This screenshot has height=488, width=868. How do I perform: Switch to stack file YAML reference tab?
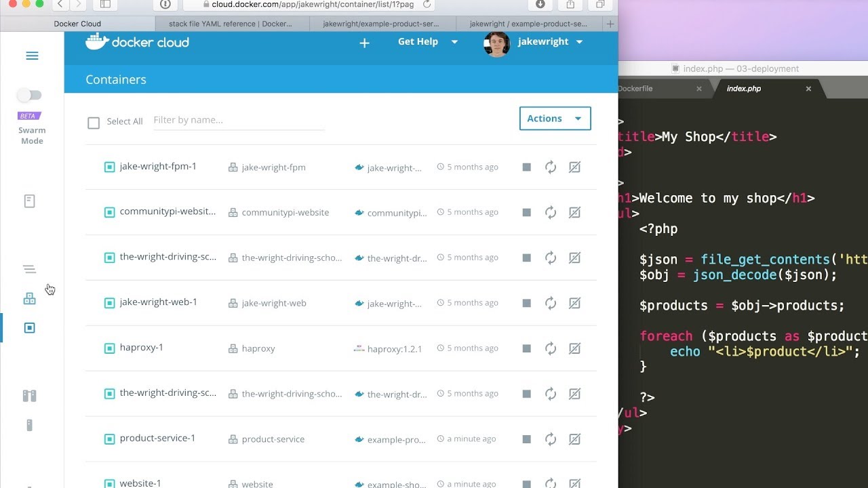tap(231, 24)
